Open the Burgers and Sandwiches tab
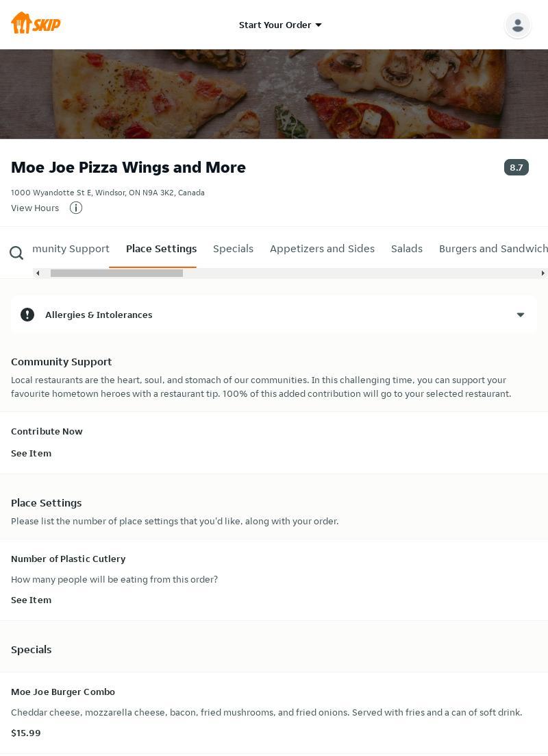Screen dimensions: 548x756 493,249
